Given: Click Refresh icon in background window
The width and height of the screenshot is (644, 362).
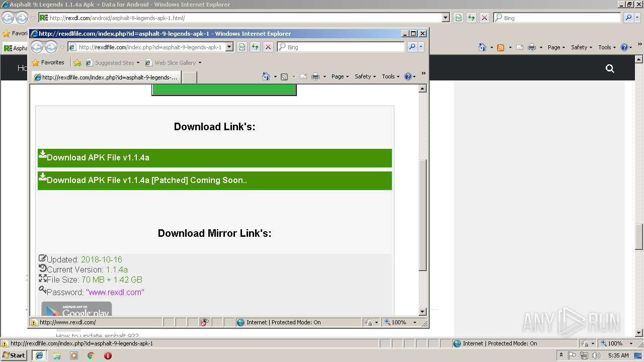Looking at the screenshot, I should pos(471,18).
